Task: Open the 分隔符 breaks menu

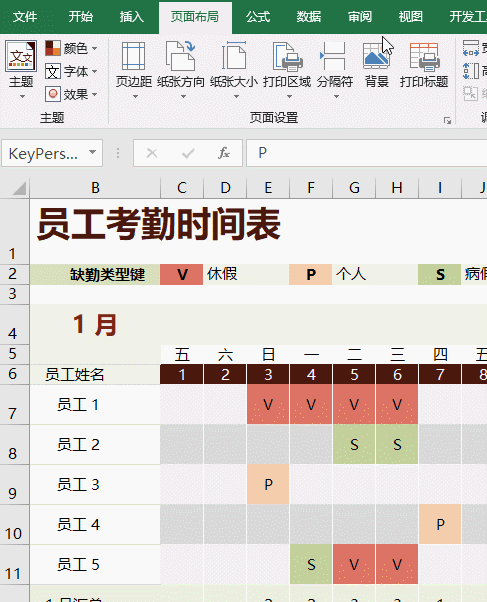Action: [x=335, y=69]
